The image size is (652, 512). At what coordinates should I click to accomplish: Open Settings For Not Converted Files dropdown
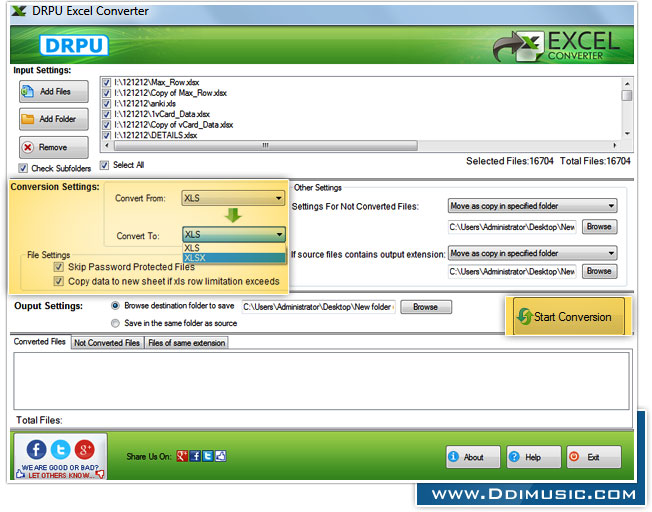532,206
